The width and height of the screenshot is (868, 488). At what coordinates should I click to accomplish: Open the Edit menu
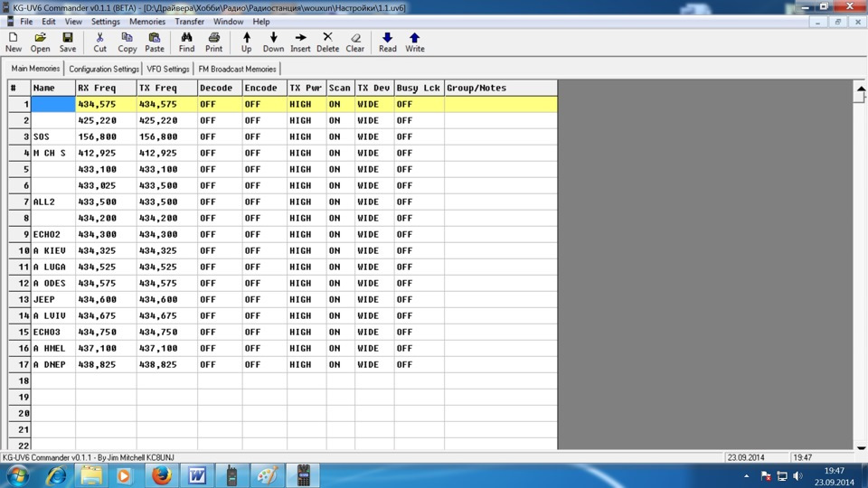click(49, 22)
